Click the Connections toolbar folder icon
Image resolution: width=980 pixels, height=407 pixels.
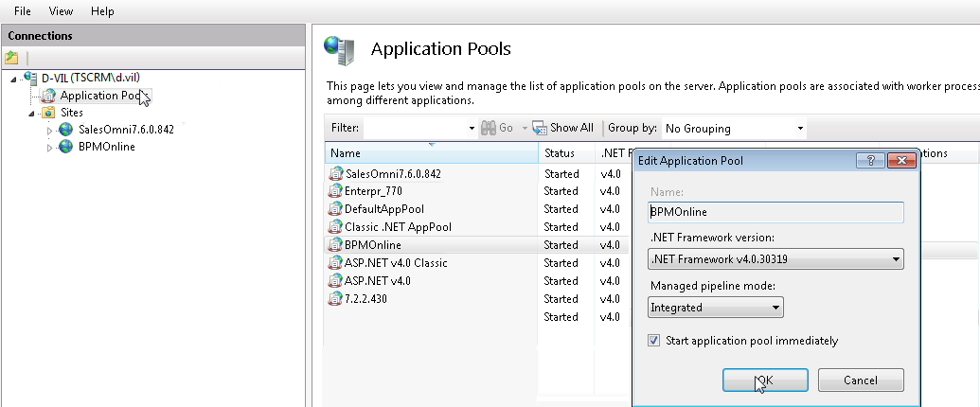tap(11, 58)
